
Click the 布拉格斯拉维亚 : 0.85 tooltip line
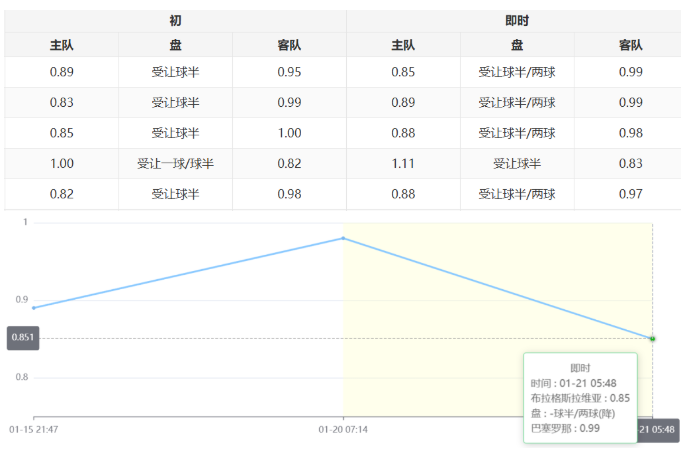tap(580, 398)
